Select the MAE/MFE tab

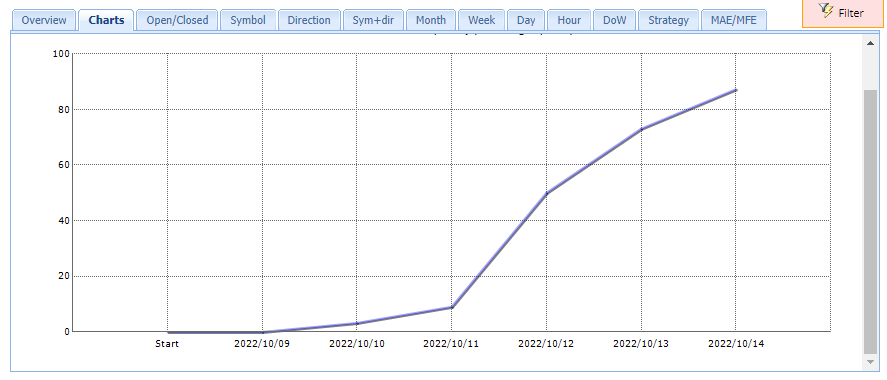click(x=734, y=20)
